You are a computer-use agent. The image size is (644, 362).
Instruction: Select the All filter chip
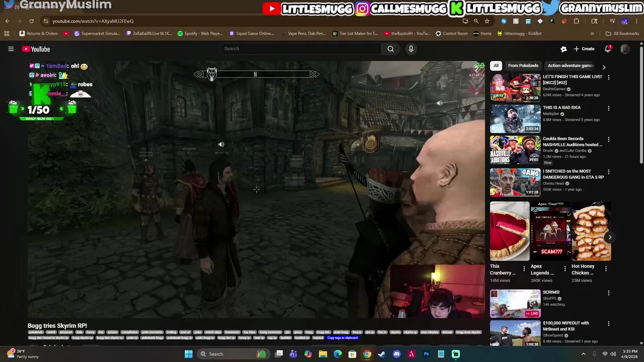(x=496, y=65)
